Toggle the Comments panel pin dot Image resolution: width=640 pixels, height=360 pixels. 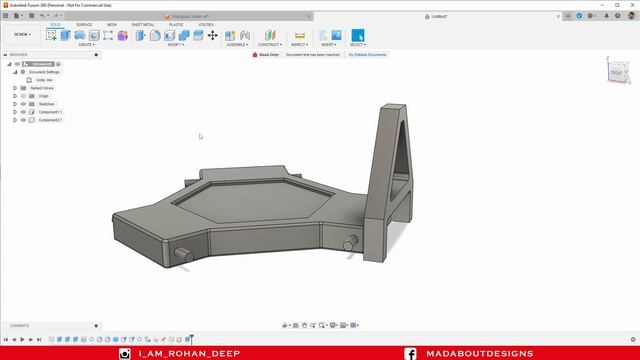(96, 326)
